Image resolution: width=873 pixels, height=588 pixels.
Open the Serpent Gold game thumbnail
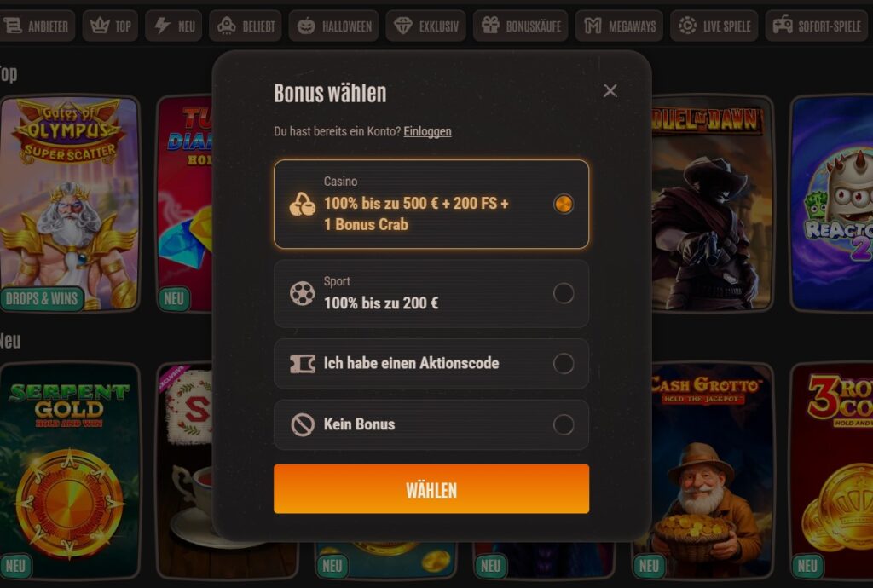pos(70,470)
